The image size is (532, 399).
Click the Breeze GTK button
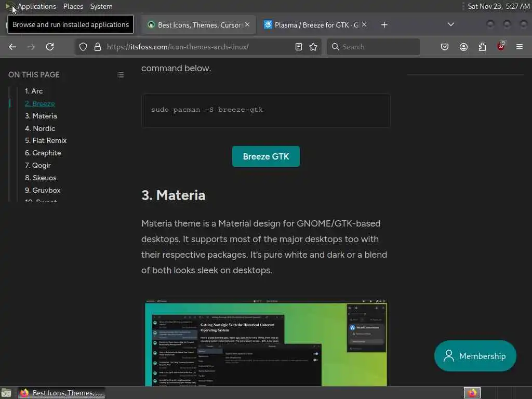pyautogui.click(x=266, y=156)
